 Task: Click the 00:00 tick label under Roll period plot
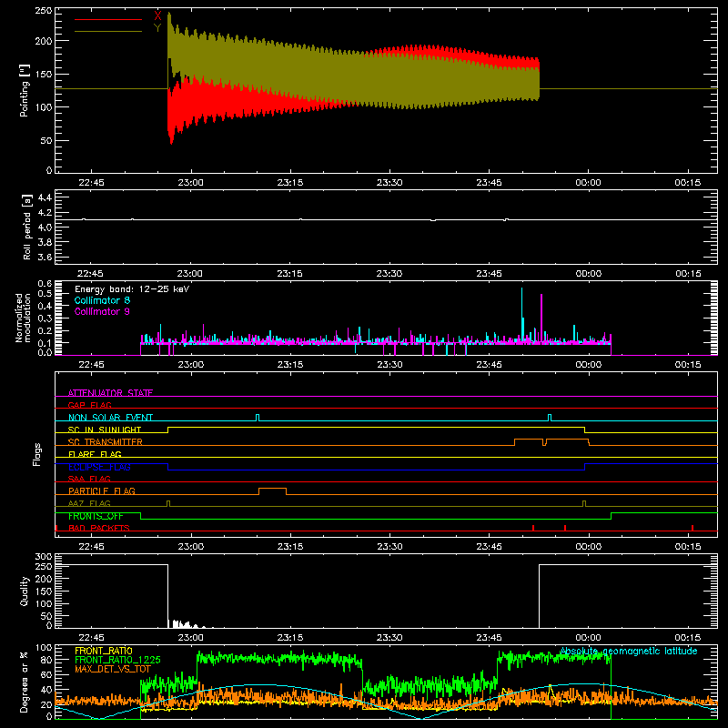tap(588, 274)
